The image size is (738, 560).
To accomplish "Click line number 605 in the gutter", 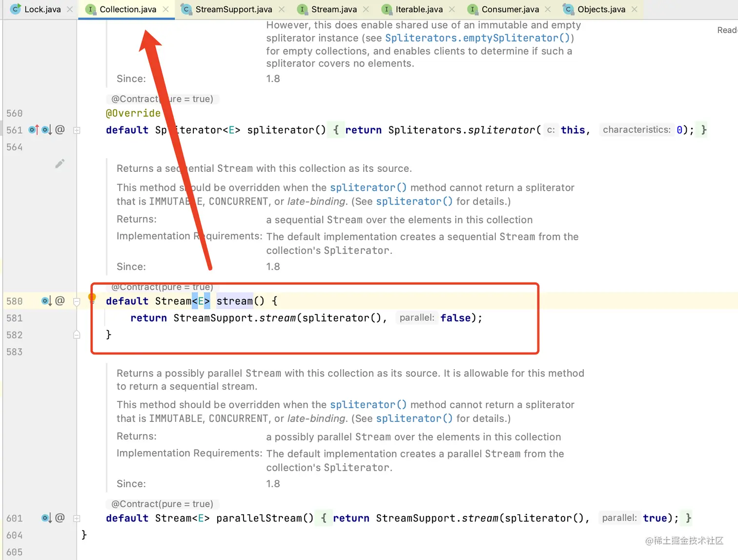I will pos(15,552).
